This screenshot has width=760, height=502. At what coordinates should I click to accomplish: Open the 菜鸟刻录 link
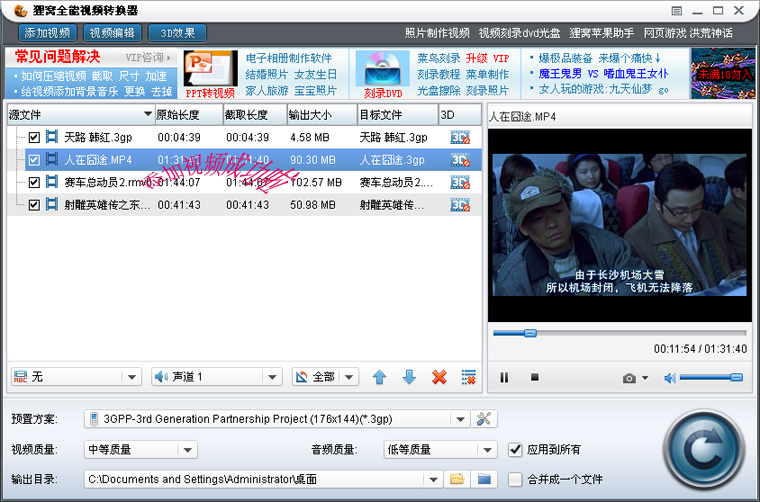point(439,58)
